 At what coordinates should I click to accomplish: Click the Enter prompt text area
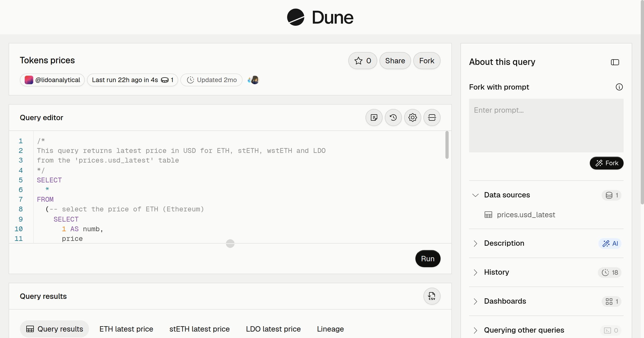coord(546,126)
